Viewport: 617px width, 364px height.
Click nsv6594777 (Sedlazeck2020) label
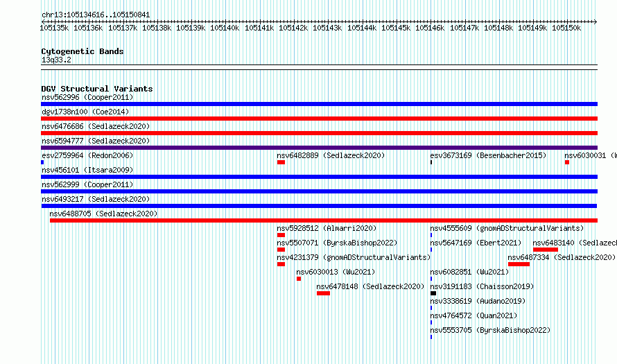click(96, 141)
